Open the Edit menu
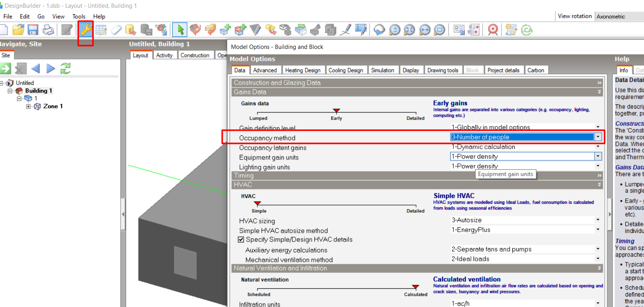The height and width of the screenshot is (307, 644). click(x=25, y=16)
